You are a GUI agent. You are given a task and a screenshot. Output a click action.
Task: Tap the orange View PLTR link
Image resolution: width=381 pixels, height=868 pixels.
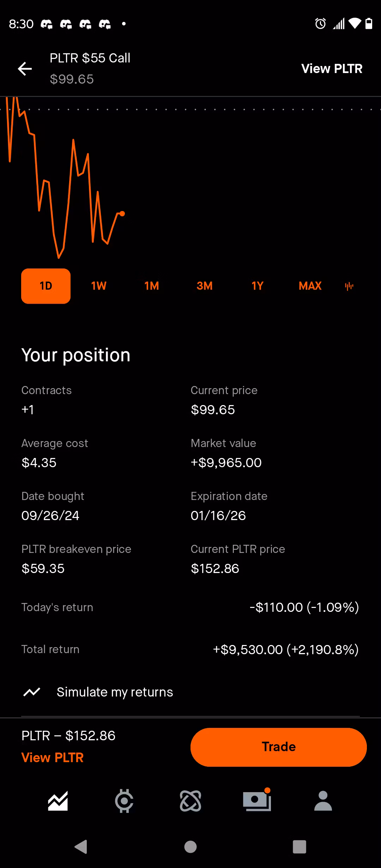tap(53, 758)
